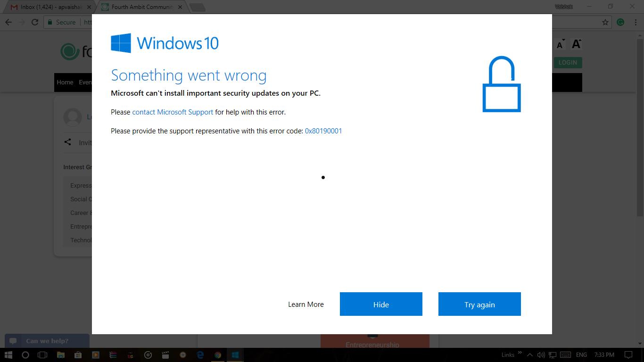Close the Fourth Ambit Community tab

point(180,7)
